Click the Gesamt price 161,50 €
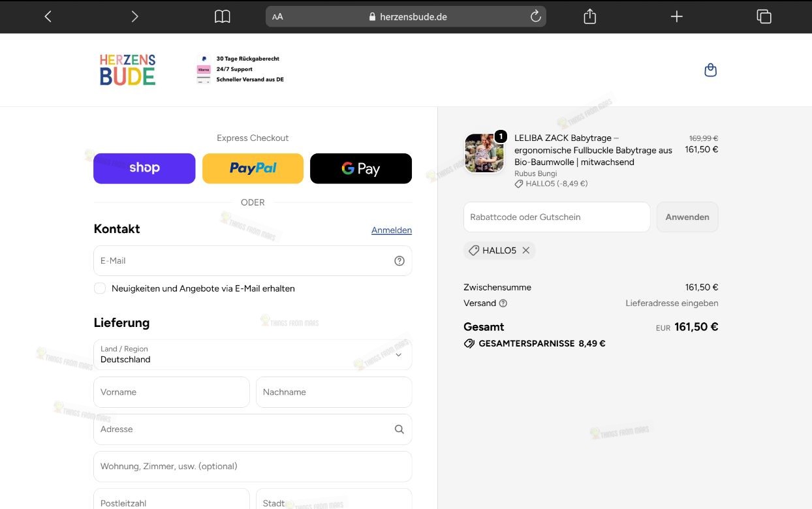The width and height of the screenshot is (812, 509). click(696, 327)
